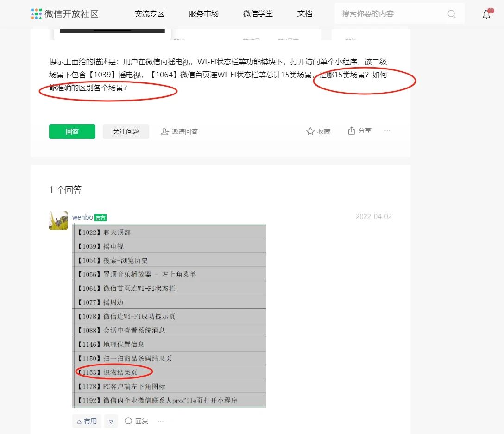Click the 收藏 star icon
The height and width of the screenshot is (434, 504).
(x=310, y=131)
